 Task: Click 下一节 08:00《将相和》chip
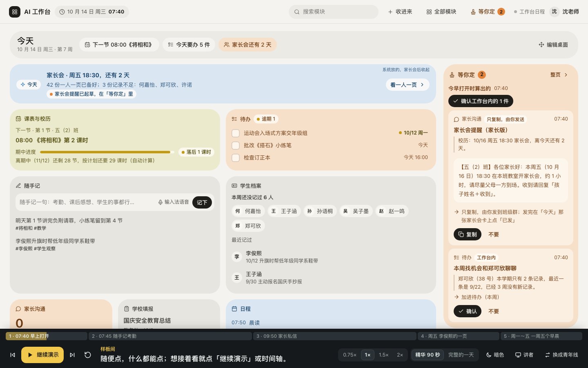[119, 45]
